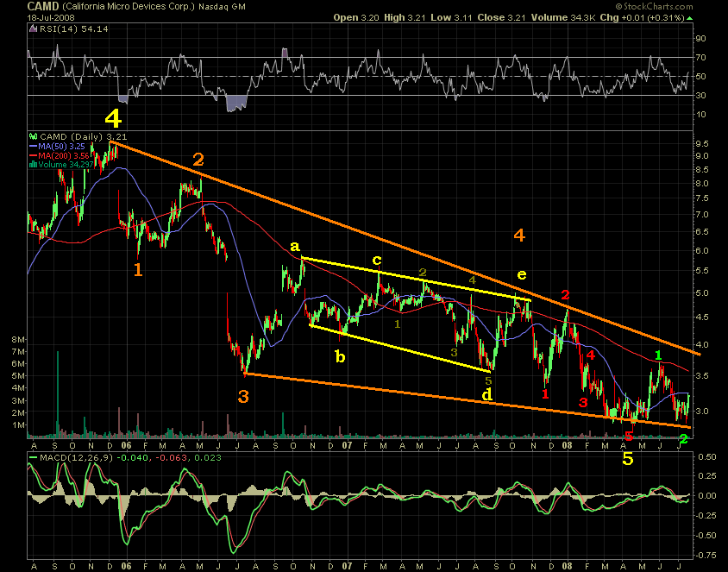Click the Chg +0.01 (+0.31%) text
Viewport: 728px width, 572px height.
point(642,17)
